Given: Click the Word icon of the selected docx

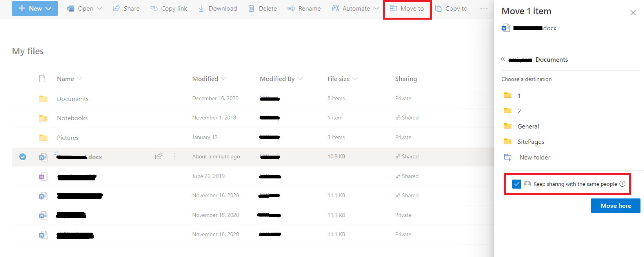Looking at the screenshot, I should [43, 157].
